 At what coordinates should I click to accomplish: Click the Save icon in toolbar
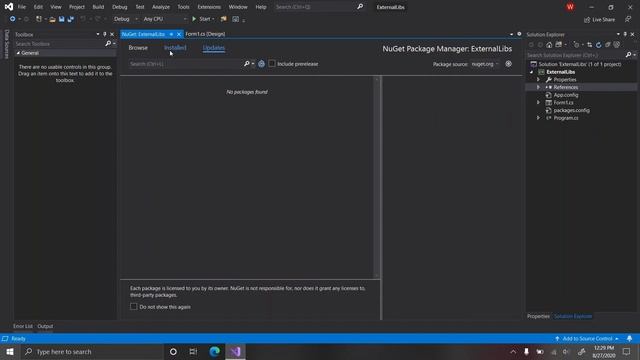point(62,19)
